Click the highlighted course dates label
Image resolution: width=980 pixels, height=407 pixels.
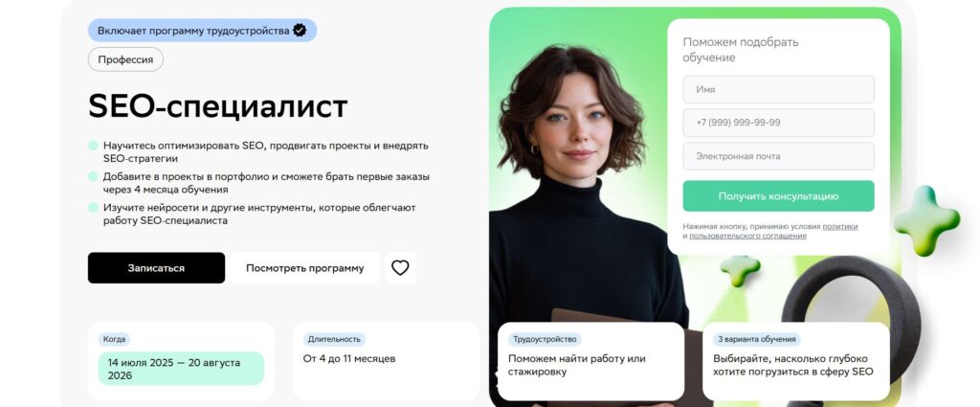pyautogui.click(x=181, y=369)
